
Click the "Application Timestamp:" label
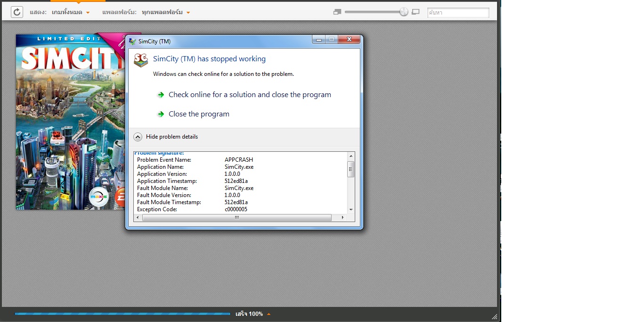coord(167,181)
